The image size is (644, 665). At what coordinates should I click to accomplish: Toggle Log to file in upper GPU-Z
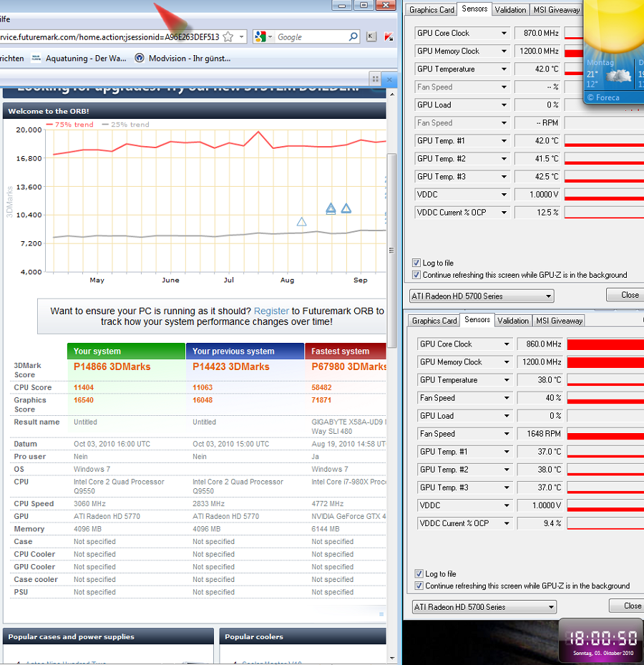tap(416, 263)
